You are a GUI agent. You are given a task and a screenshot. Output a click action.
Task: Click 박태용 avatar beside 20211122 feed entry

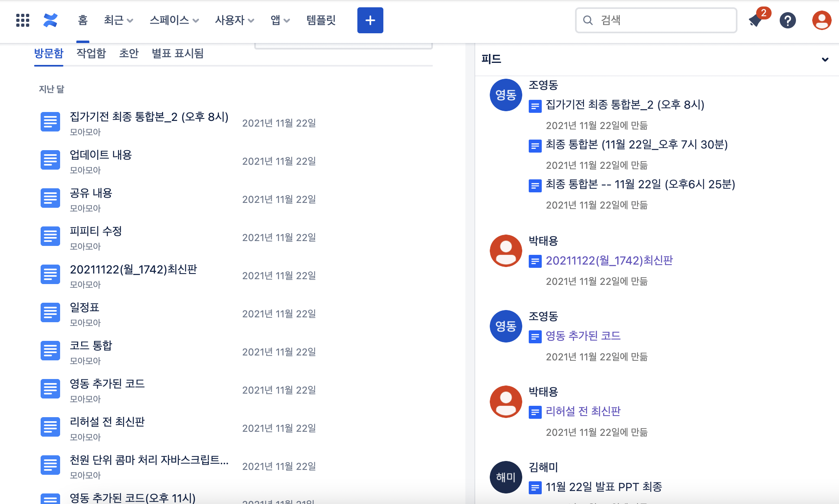click(x=506, y=251)
